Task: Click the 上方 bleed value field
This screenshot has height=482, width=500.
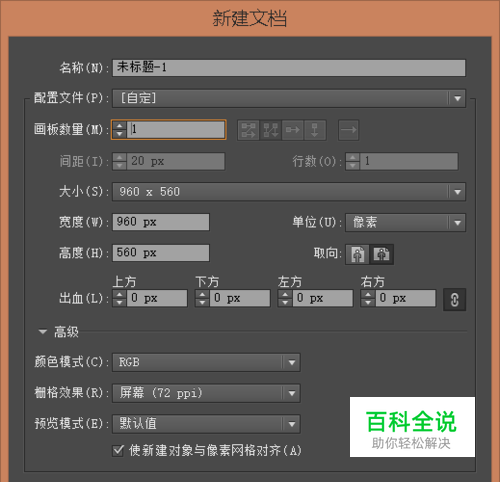Action: [157, 298]
